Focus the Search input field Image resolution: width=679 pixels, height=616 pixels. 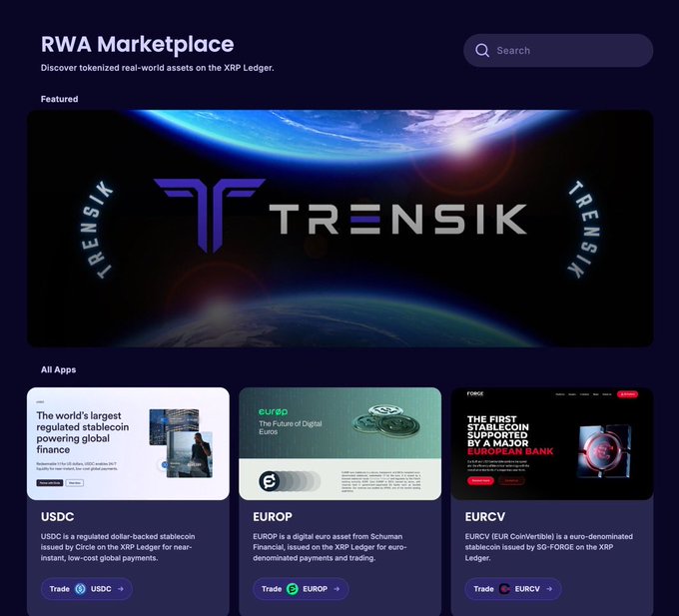[558, 51]
